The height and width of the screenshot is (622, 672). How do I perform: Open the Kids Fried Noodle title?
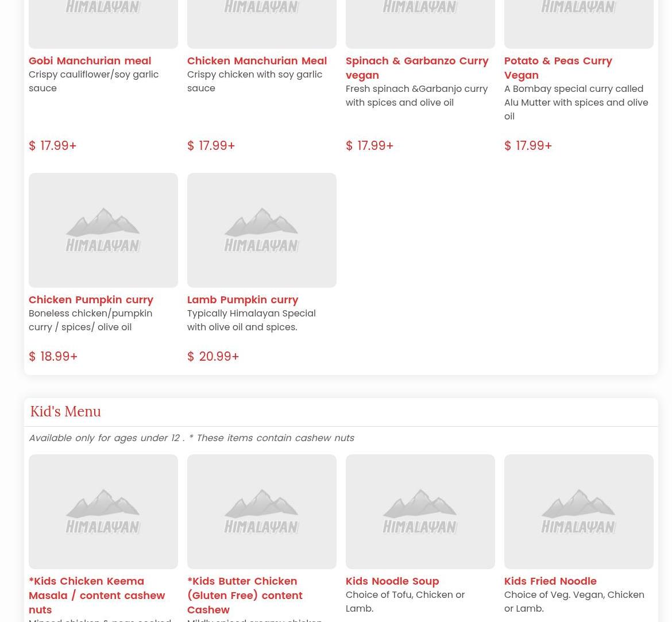click(x=550, y=581)
